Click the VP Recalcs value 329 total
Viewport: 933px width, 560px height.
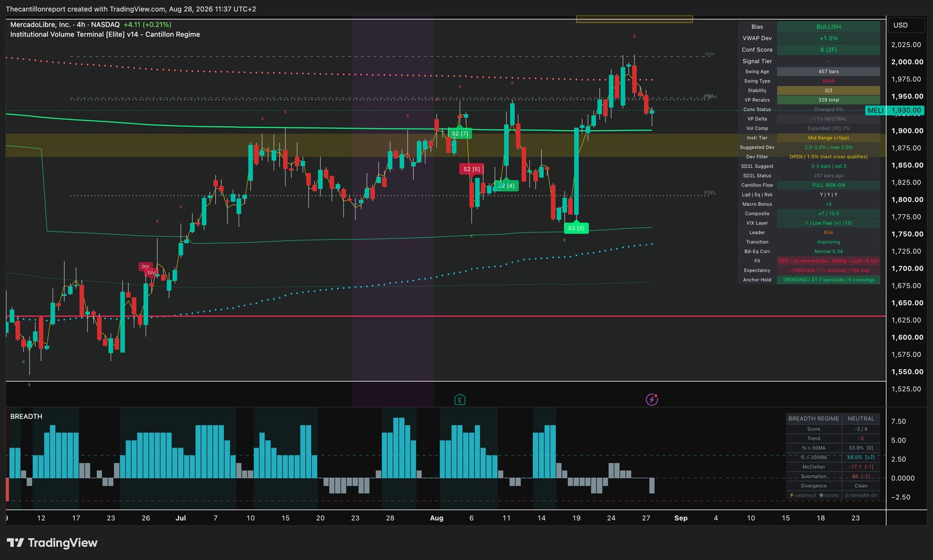tap(829, 100)
